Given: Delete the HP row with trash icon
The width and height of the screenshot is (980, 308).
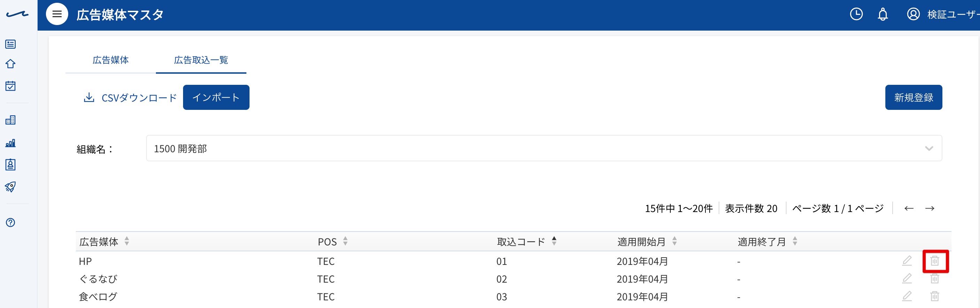Looking at the screenshot, I should pyautogui.click(x=935, y=261).
